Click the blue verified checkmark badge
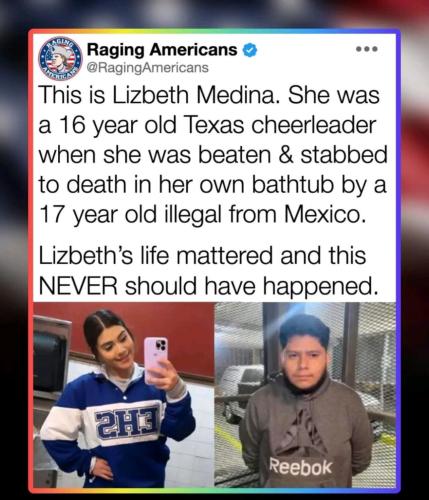This screenshot has width=429, height=500. pyautogui.click(x=249, y=50)
